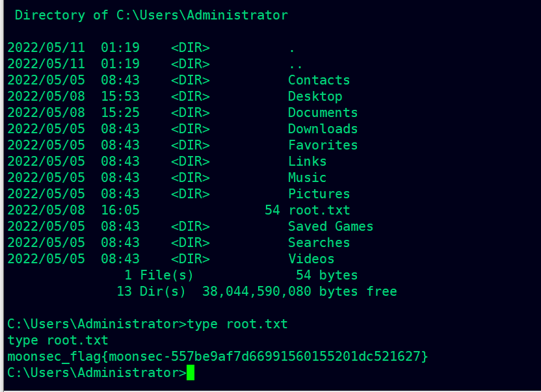Viewport: 541px width, 392px height.
Task: Click the Saved Games directory name
Action: (330, 226)
